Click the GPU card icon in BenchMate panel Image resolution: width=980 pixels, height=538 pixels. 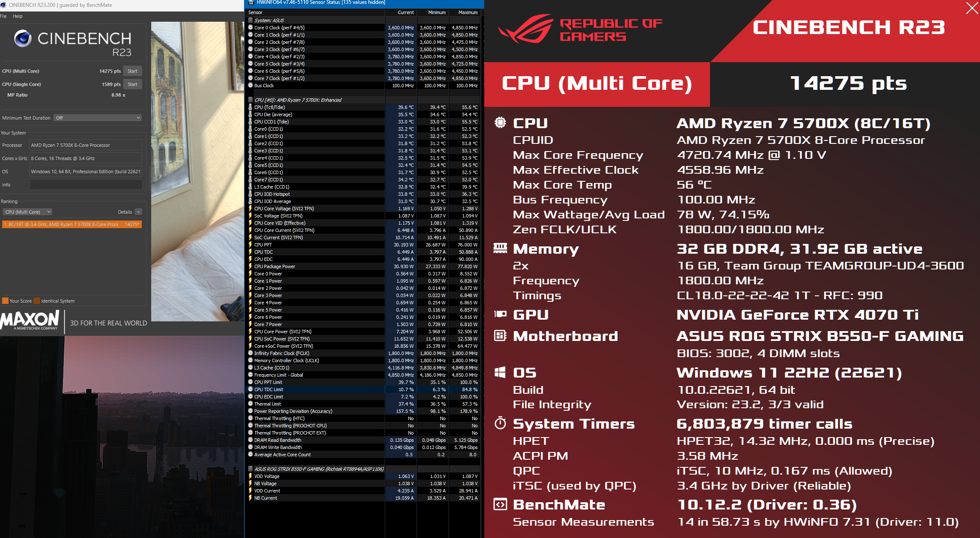tap(500, 314)
